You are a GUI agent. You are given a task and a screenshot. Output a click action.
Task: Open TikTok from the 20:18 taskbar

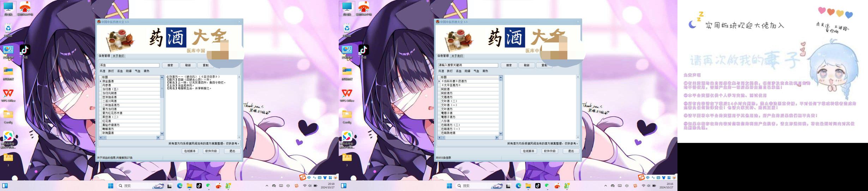[x=199, y=186]
